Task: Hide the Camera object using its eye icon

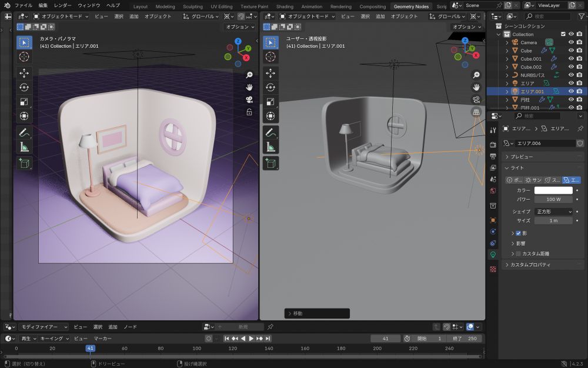Action: [x=571, y=42]
